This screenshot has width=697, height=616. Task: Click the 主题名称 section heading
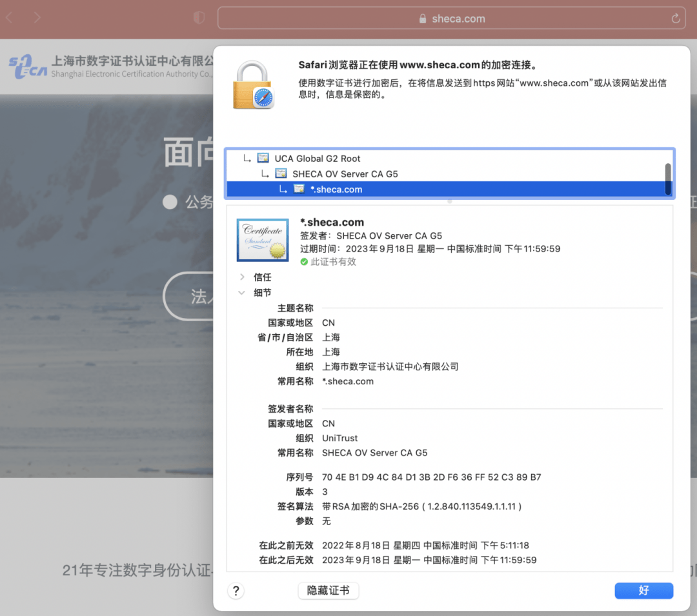(295, 308)
